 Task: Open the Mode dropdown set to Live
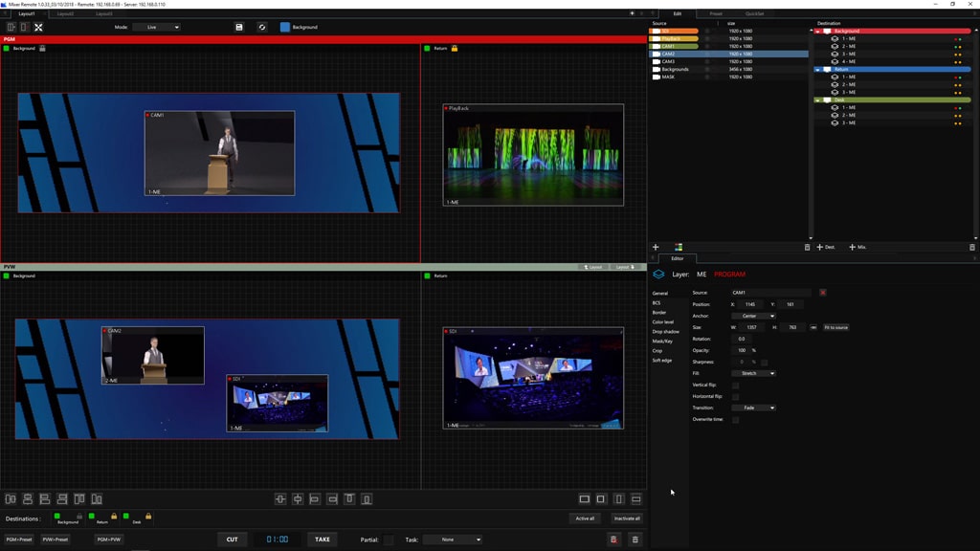click(x=156, y=27)
